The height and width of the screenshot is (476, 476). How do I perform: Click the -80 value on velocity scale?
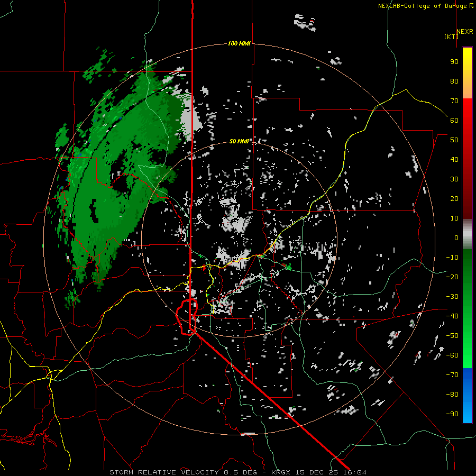(x=452, y=395)
